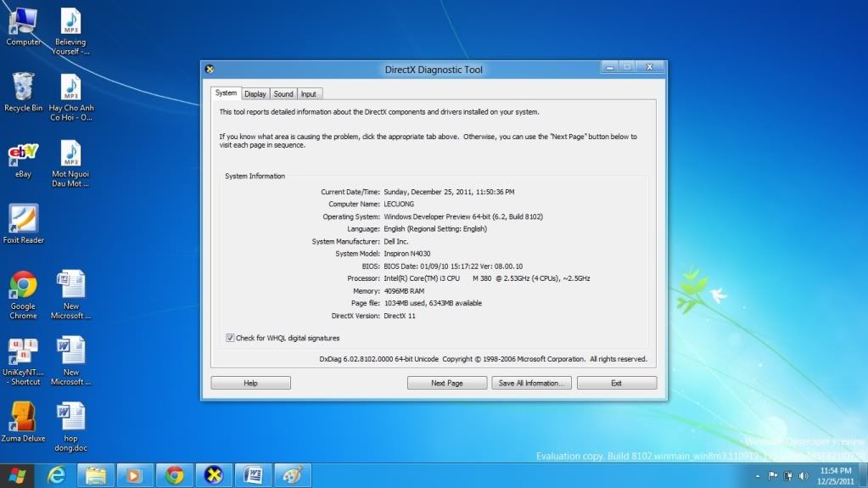Select Google Chrome desktop shortcut
The image size is (868, 488).
pos(23,294)
